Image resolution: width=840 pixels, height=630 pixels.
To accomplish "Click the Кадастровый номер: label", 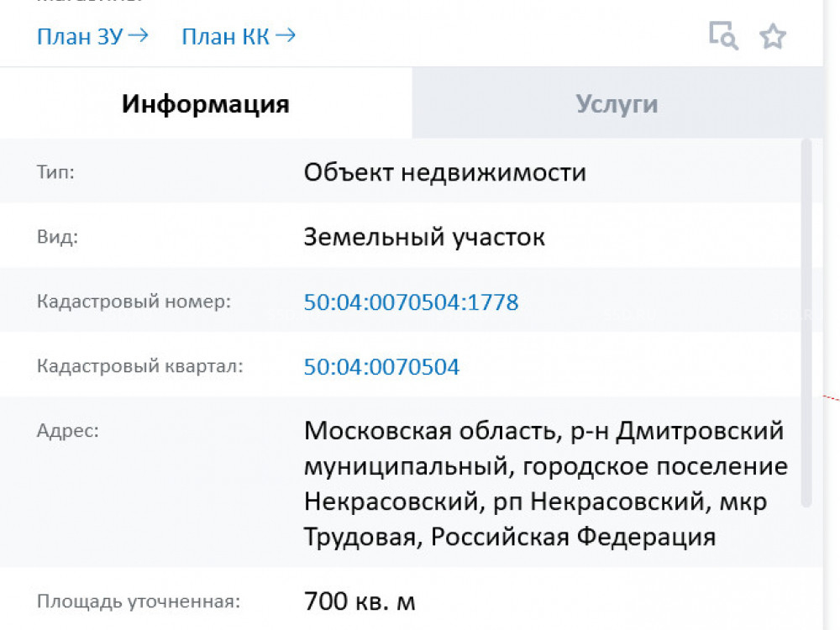I will pos(133,302).
